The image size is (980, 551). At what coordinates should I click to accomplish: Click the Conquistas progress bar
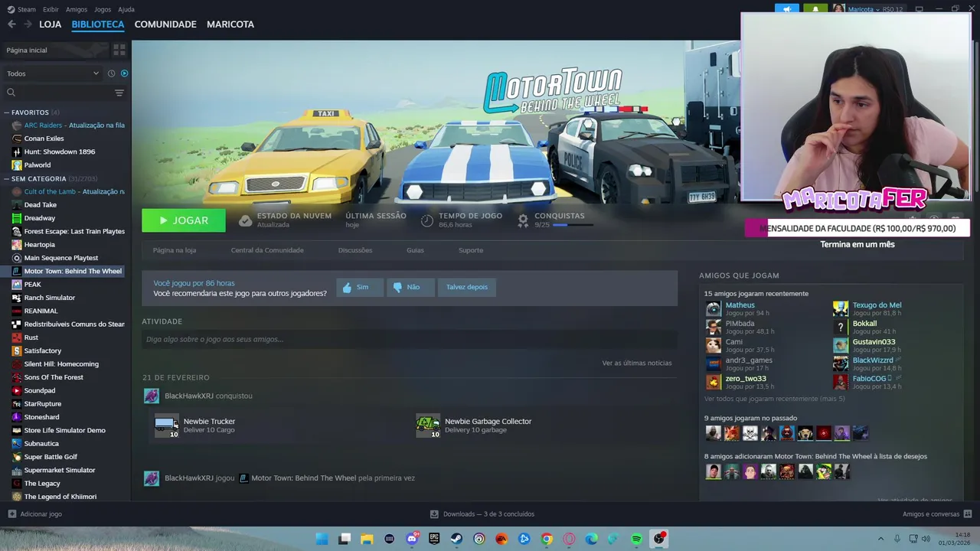(573, 225)
